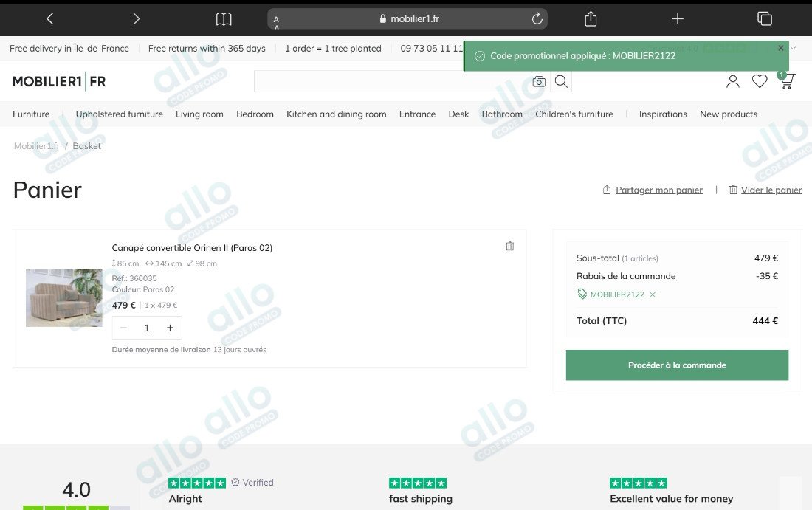This screenshot has width=812, height=510.
Task: Open the Furniture menu
Action: 31,114
